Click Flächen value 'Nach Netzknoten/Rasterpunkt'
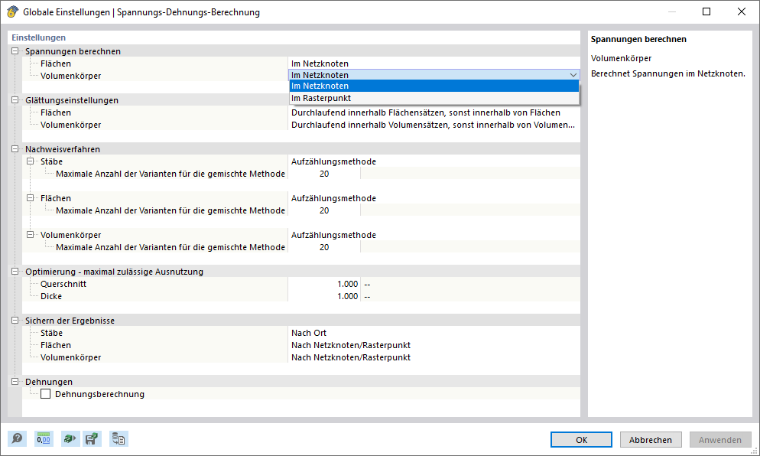This screenshot has height=456, width=760. [x=350, y=345]
